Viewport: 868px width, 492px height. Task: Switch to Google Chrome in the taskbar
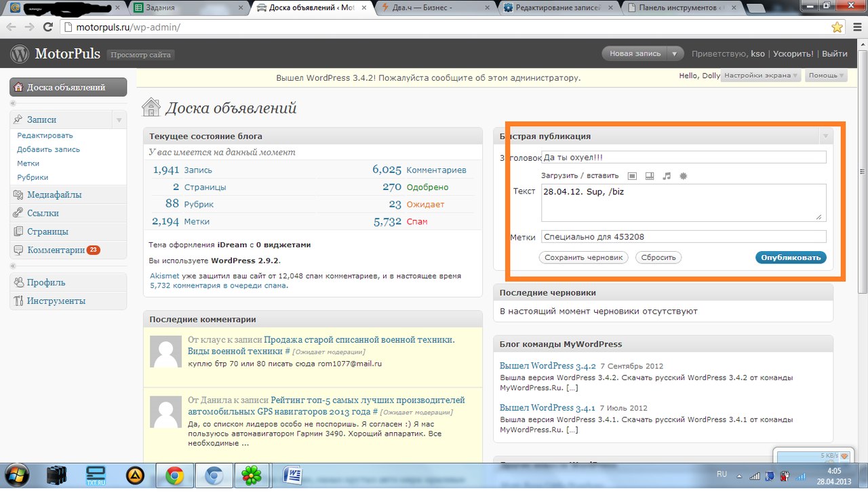click(x=174, y=476)
